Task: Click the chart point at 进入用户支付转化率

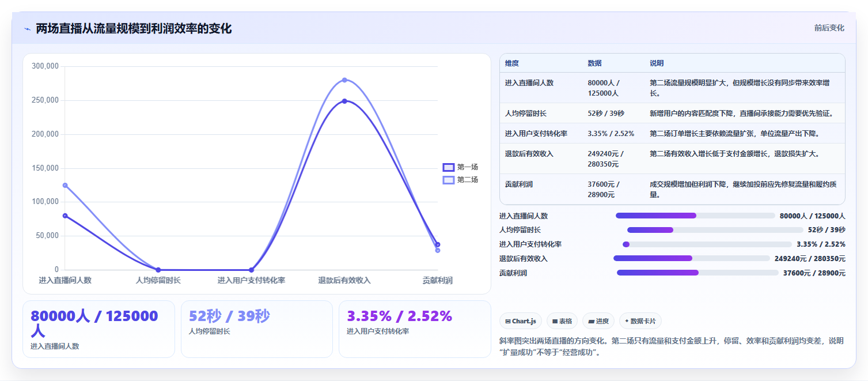Action: [x=251, y=270]
